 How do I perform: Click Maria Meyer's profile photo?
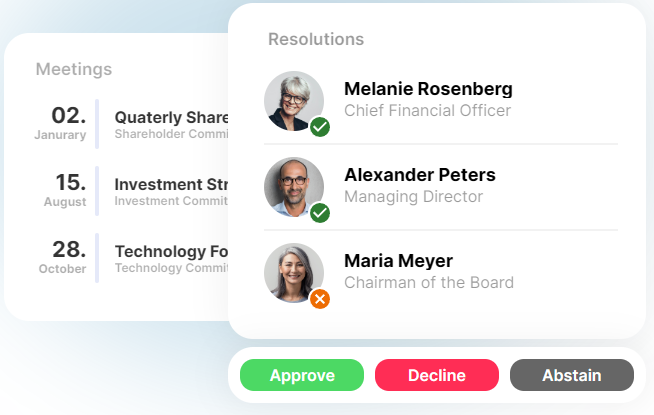(x=294, y=273)
